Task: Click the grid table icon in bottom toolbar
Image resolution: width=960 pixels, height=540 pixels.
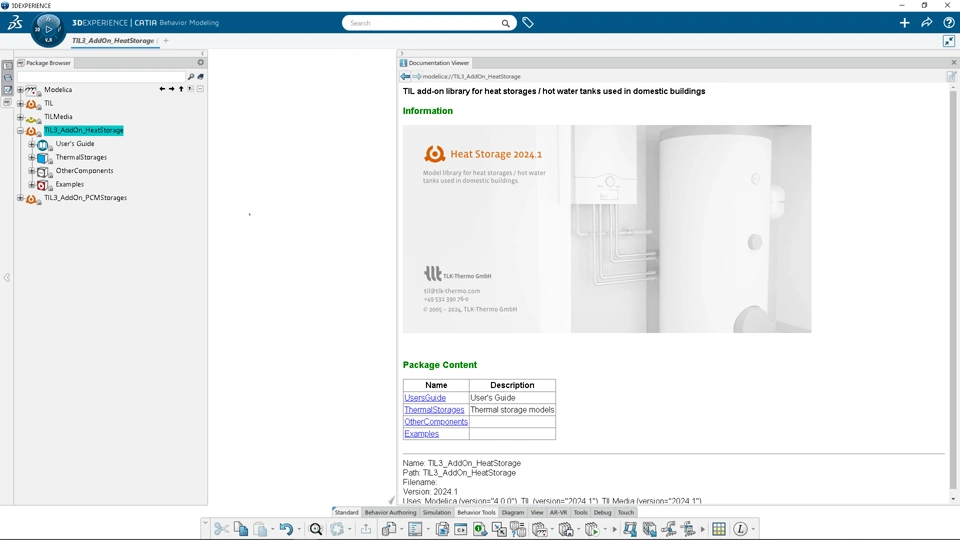Action: [719, 529]
